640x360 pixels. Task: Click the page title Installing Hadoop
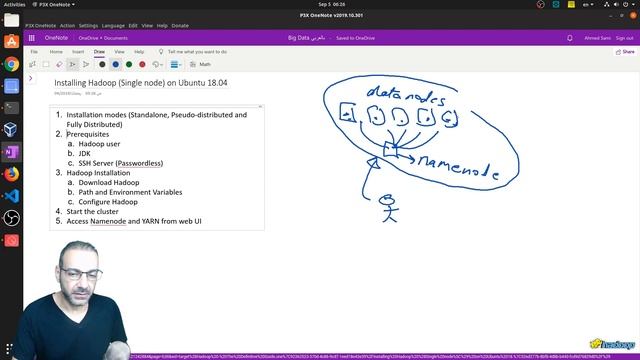click(140, 83)
